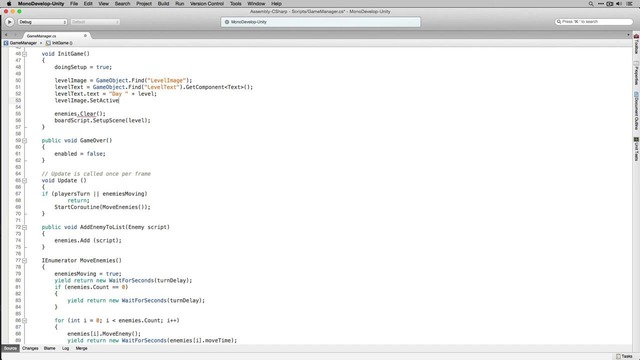This screenshot has width=640, height=360.
Task: Switch to the Merge view tab
Action: coord(81,348)
